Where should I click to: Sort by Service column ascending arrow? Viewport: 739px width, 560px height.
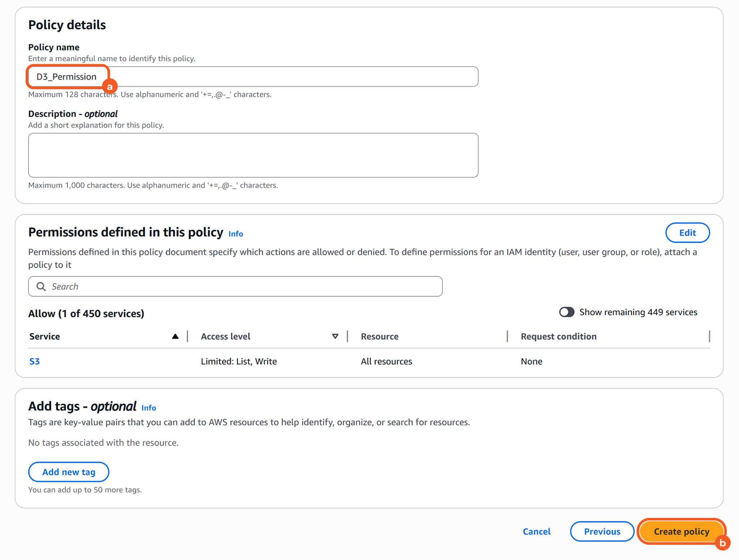point(175,336)
